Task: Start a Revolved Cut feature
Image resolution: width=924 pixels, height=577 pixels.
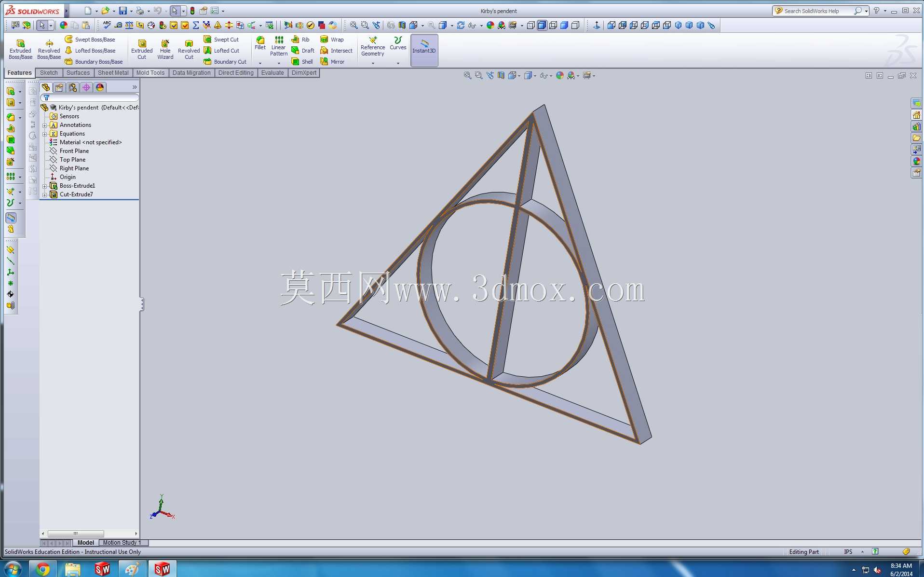Action: 189,50
